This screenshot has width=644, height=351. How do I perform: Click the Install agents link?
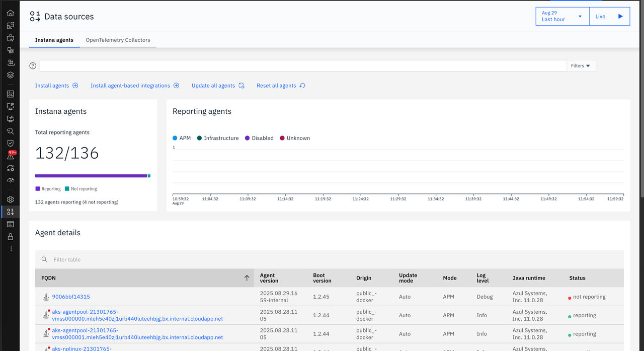(52, 86)
